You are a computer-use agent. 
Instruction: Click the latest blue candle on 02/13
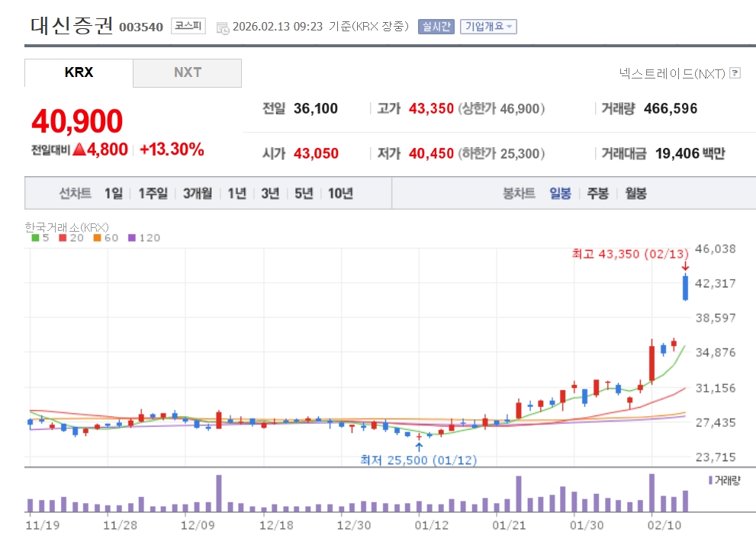click(686, 287)
